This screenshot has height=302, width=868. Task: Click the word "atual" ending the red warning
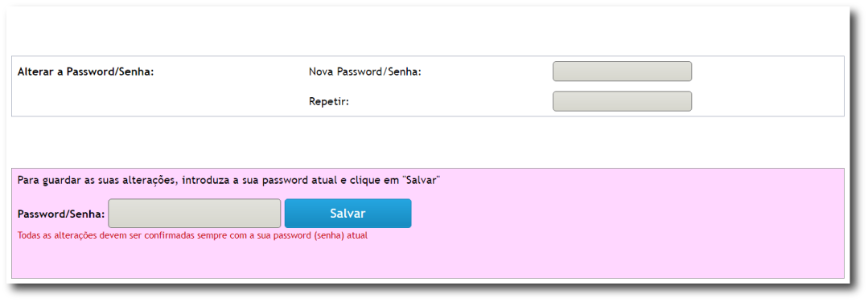[358, 235]
